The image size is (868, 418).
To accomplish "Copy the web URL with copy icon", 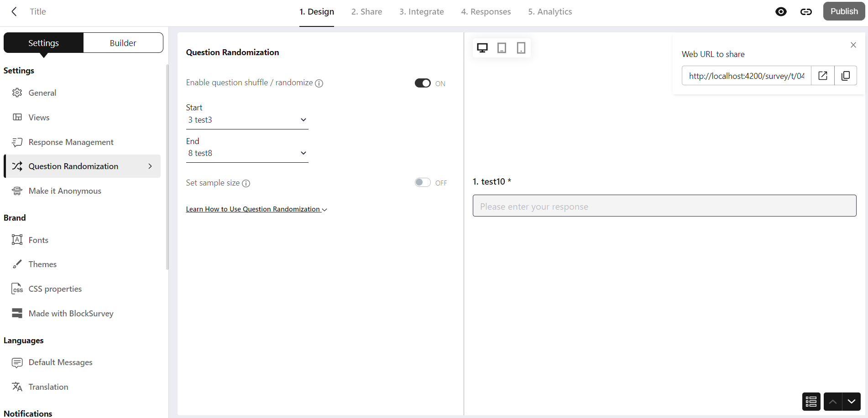I will tap(846, 76).
